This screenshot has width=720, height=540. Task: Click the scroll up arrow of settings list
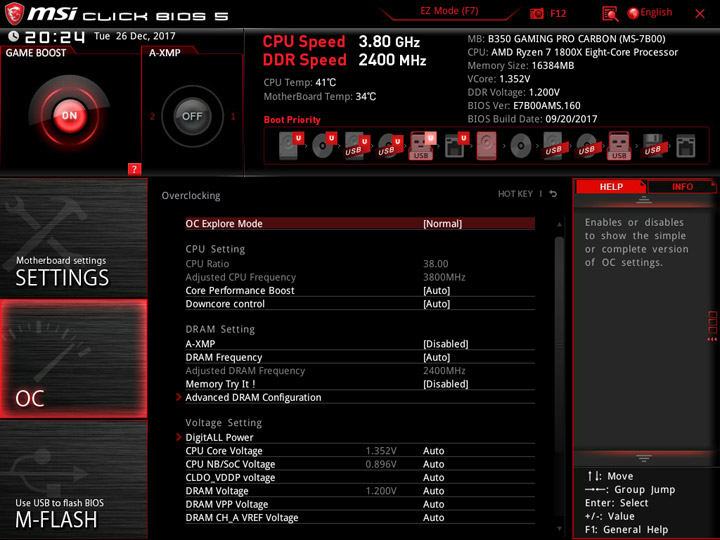click(559, 225)
